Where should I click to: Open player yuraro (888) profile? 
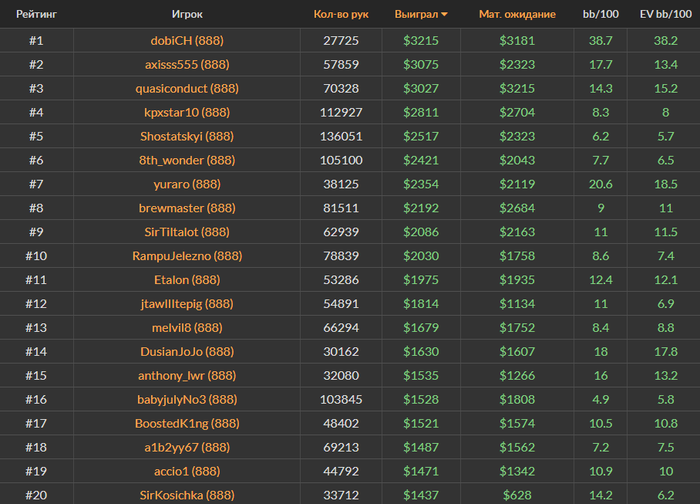[187, 184]
